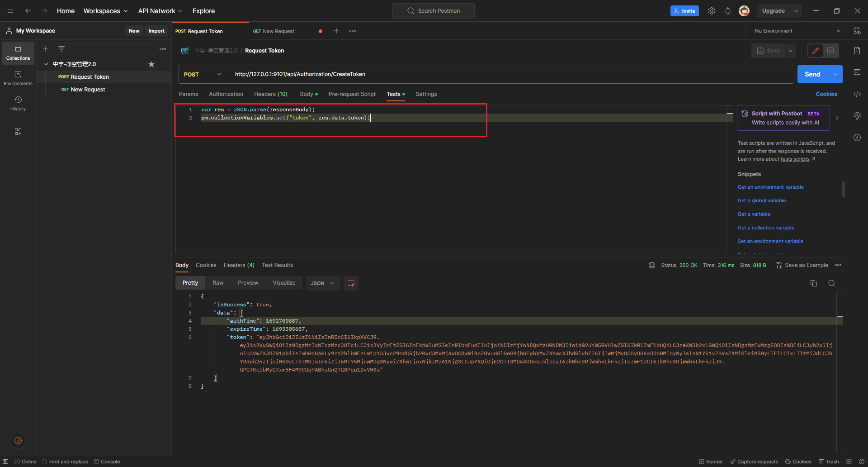Open Postbot icon at bottom left
868x467 pixels.
(x=18, y=441)
